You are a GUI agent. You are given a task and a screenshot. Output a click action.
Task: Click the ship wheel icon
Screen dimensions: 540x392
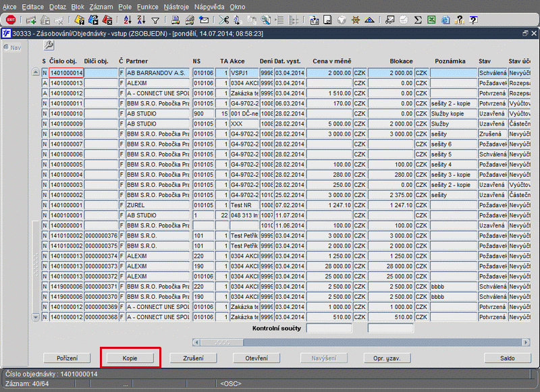356,20
